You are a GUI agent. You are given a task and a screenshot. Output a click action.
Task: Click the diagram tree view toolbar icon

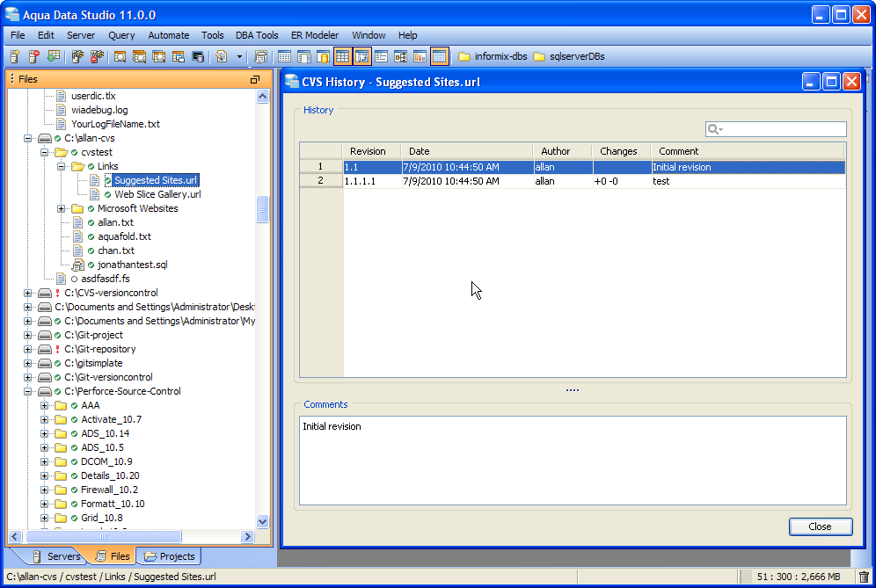coord(400,56)
